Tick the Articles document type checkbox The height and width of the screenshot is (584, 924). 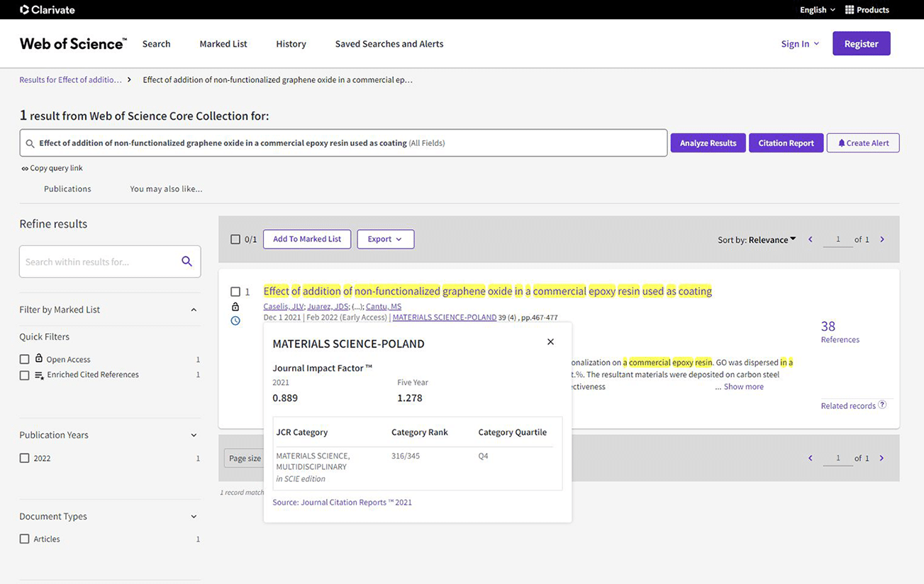tap(25, 539)
